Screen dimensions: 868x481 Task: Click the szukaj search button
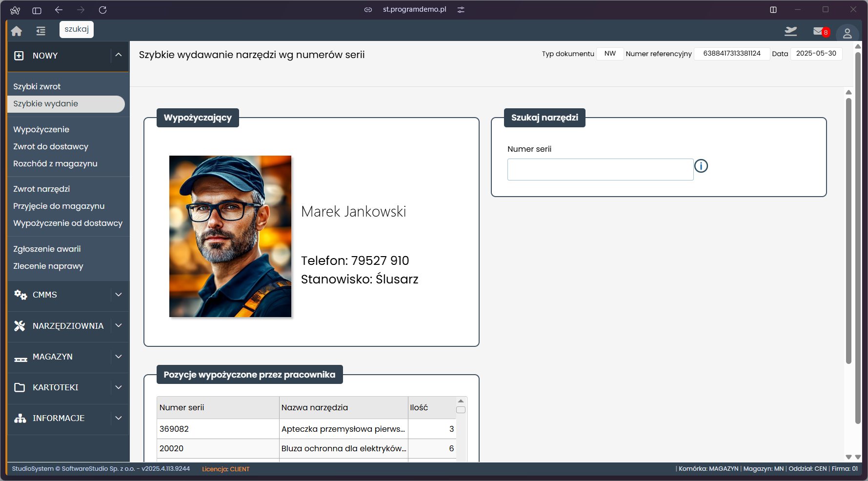pyautogui.click(x=77, y=29)
